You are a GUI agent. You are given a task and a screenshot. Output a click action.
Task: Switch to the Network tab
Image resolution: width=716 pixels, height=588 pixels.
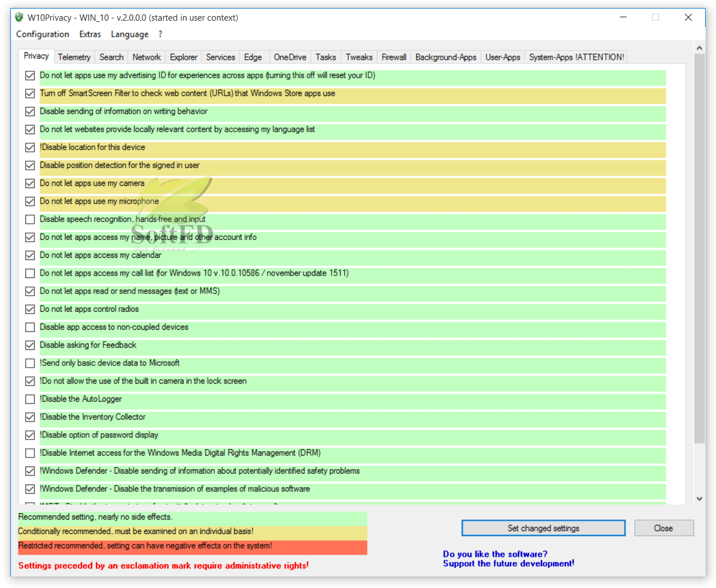coord(147,57)
